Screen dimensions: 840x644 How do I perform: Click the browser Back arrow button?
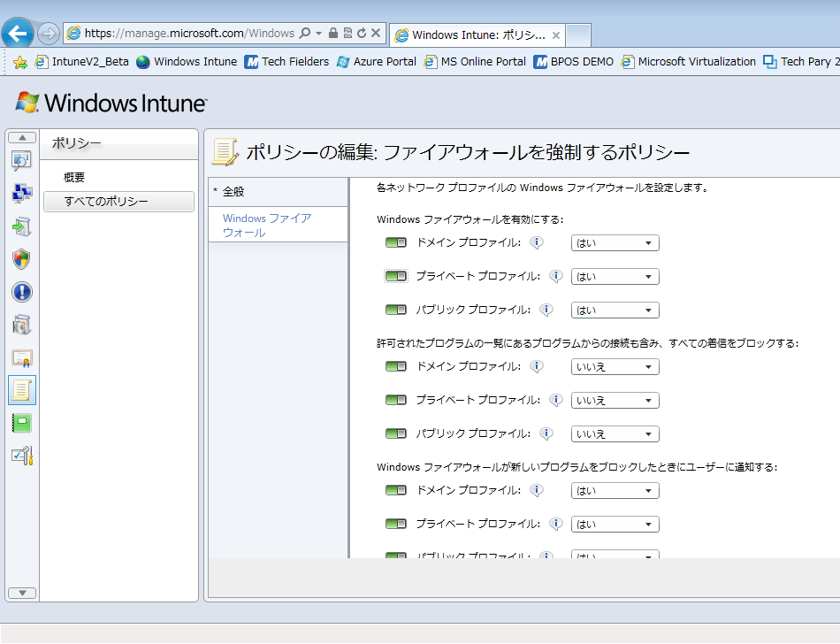pyautogui.click(x=18, y=34)
